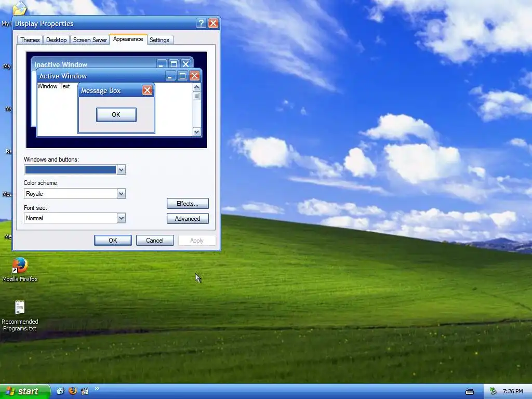Click the preview scrollbar thumb
Image resolution: width=532 pixels, height=399 pixels.
pos(196,96)
